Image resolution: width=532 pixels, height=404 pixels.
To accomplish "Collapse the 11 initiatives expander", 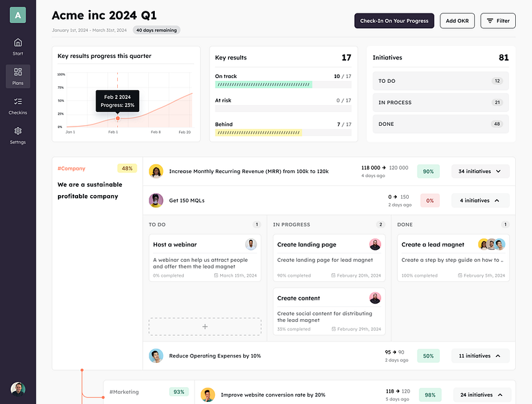I will coord(480,356).
